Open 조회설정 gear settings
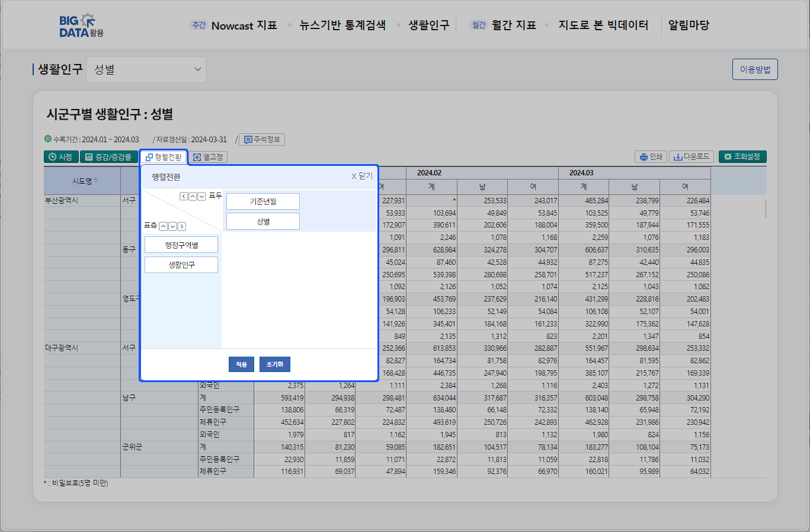This screenshot has height=532, width=810. [742, 157]
